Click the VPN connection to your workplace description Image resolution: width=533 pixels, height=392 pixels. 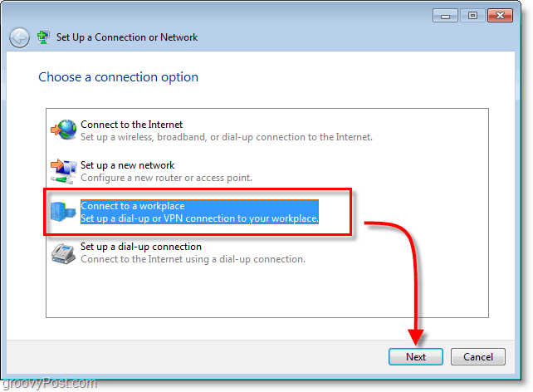click(199, 218)
